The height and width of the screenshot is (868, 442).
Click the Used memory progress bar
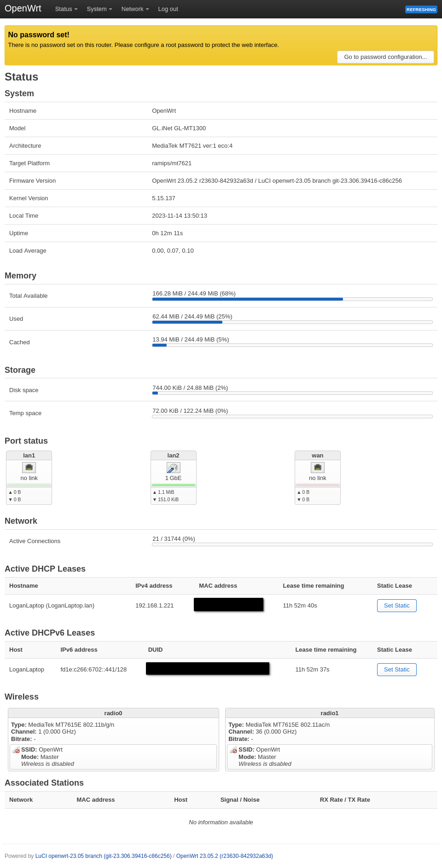coord(292,322)
